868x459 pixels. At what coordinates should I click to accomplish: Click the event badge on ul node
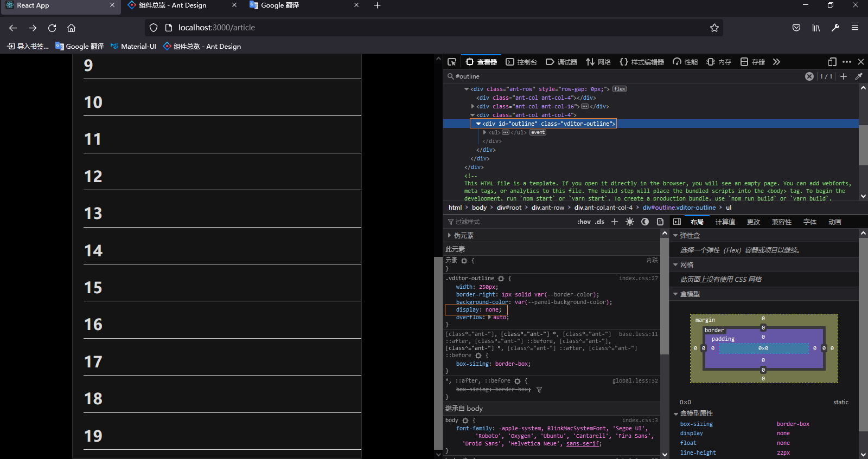point(538,132)
